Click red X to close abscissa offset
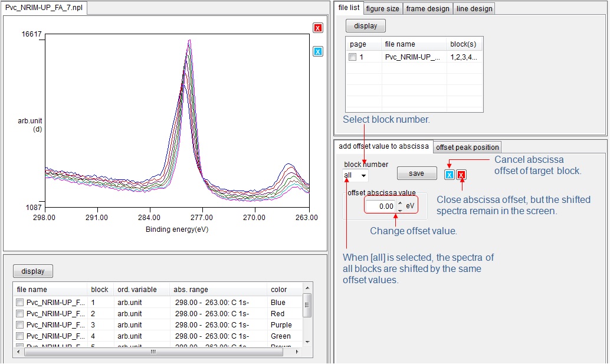The image size is (610, 364). (x=461, y=175)
